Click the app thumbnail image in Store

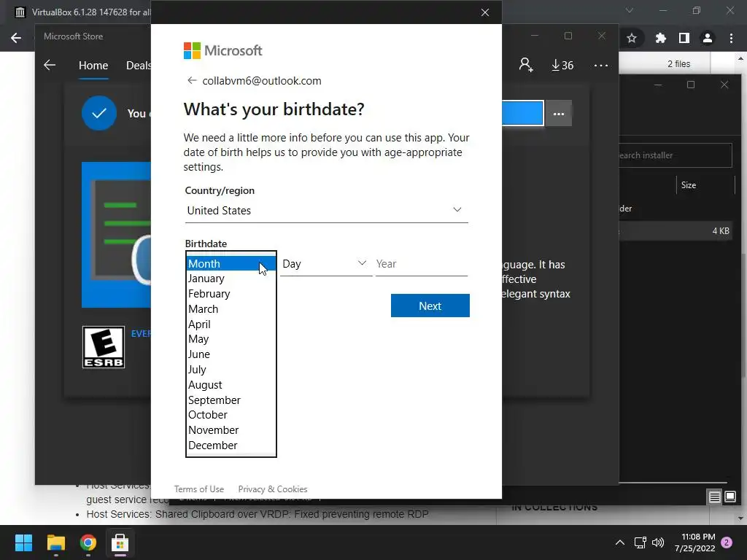116,235
